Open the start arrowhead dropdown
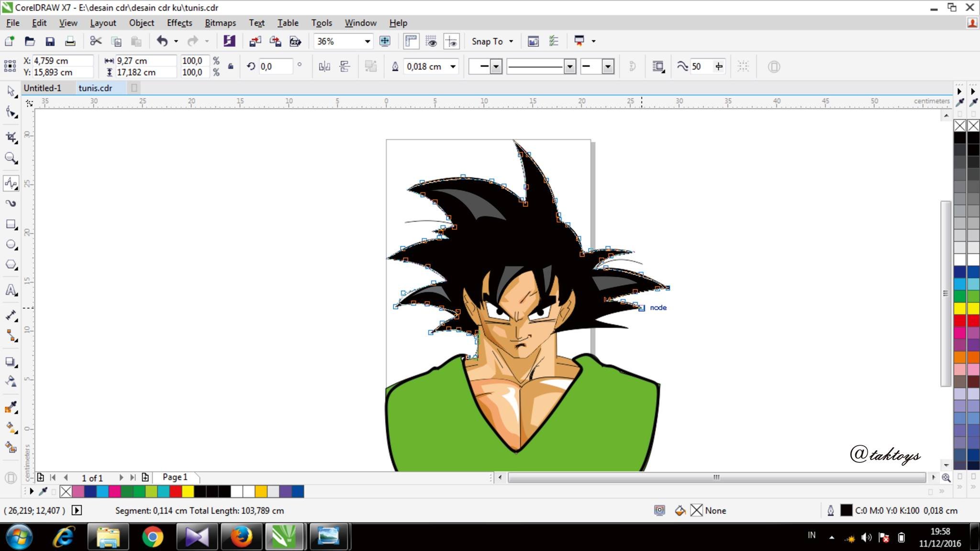Image resolution: width=980 pixels, height=551 pixels. [x=496, y=67]
